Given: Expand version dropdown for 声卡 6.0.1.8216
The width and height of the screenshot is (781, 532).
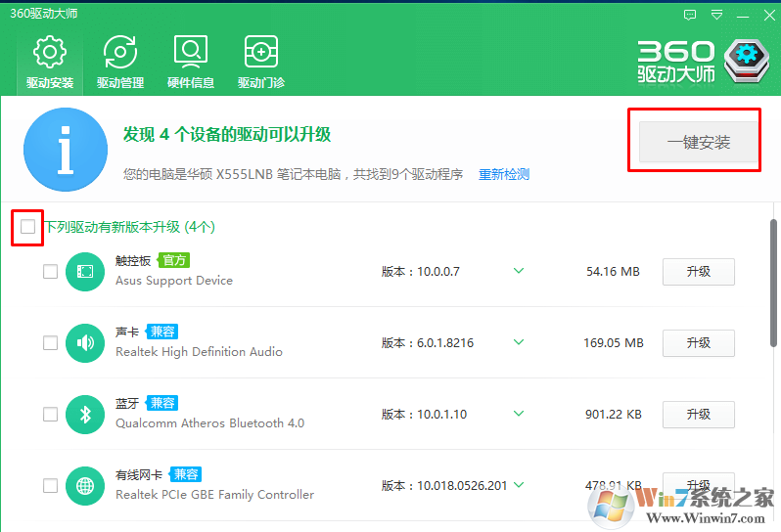Looking at the screenshot, I should point(519,342).
